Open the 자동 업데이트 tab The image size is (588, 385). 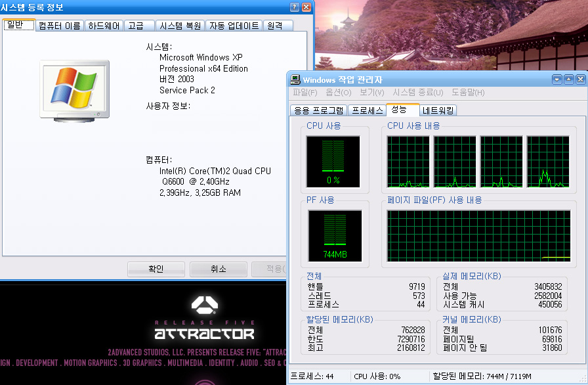click(x=234, y=26)
